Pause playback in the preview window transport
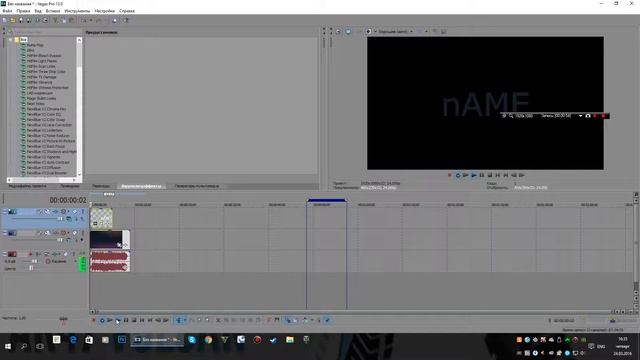 (482, 175)
